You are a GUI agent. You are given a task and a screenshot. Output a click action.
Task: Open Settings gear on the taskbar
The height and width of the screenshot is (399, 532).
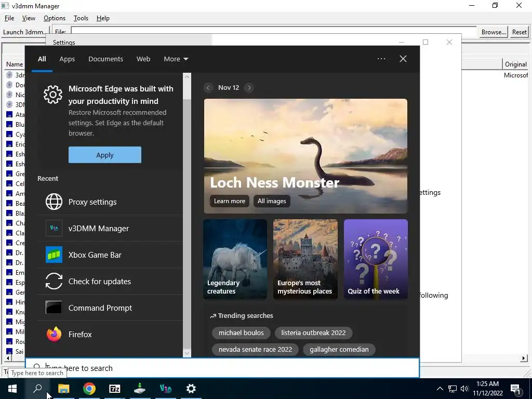tap(191, 389)
